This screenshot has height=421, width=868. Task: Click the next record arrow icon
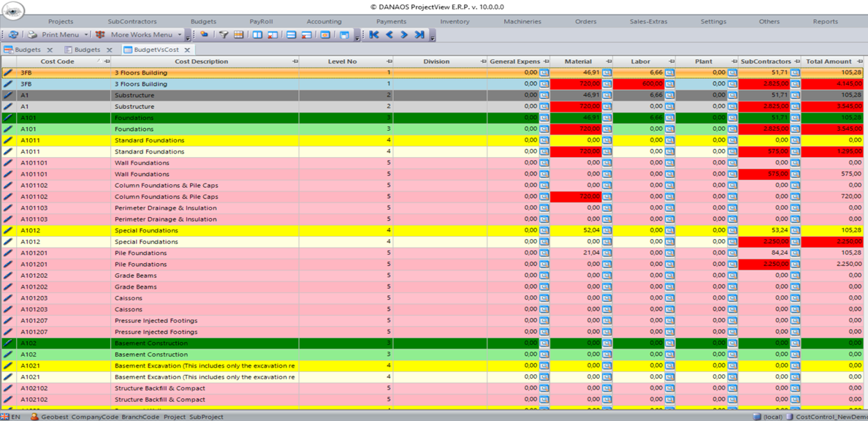pos(404,34)
